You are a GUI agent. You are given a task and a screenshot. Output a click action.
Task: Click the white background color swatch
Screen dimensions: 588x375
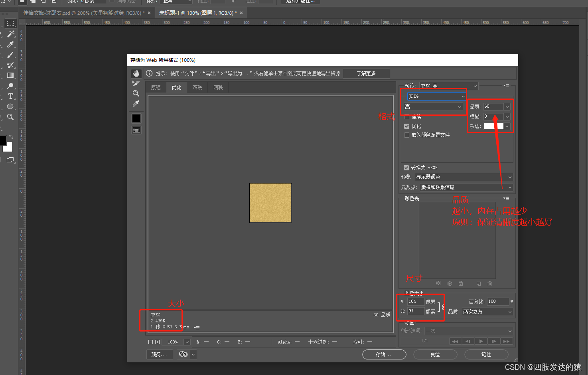point(9,148)
